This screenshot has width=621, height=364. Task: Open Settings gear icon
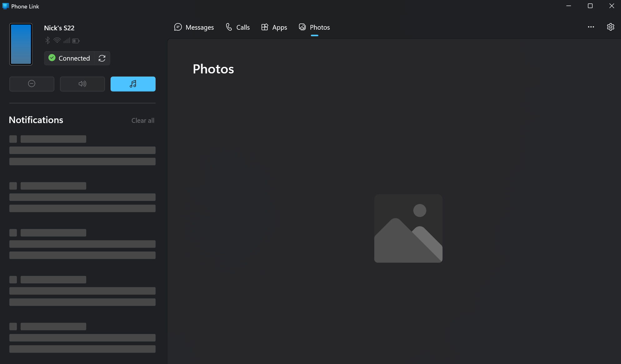[x=610, y=27]
